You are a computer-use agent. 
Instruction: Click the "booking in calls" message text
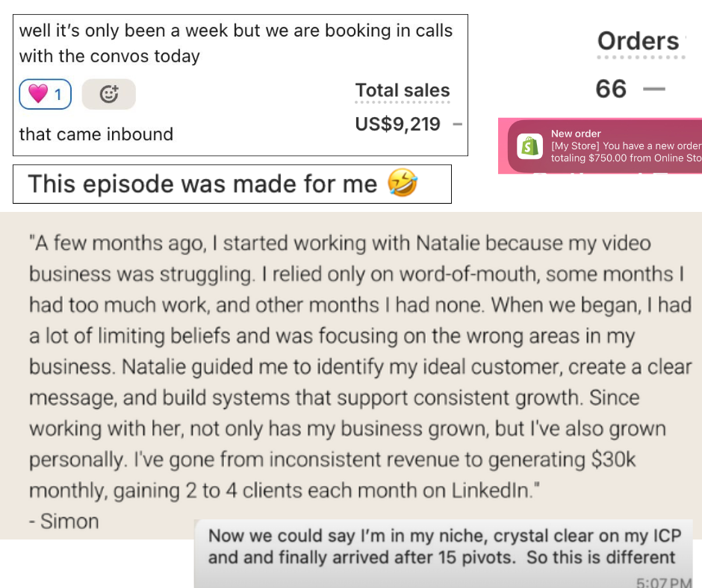tap(236, 43)
